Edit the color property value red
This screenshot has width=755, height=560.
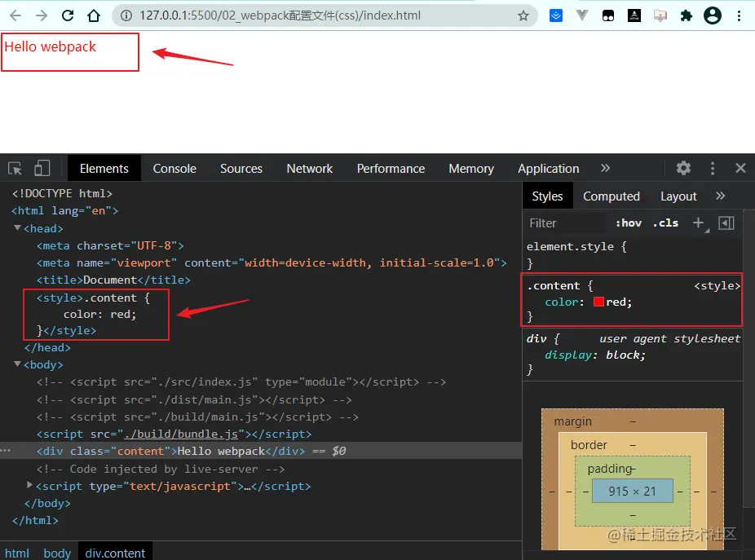tap(616, 302)
